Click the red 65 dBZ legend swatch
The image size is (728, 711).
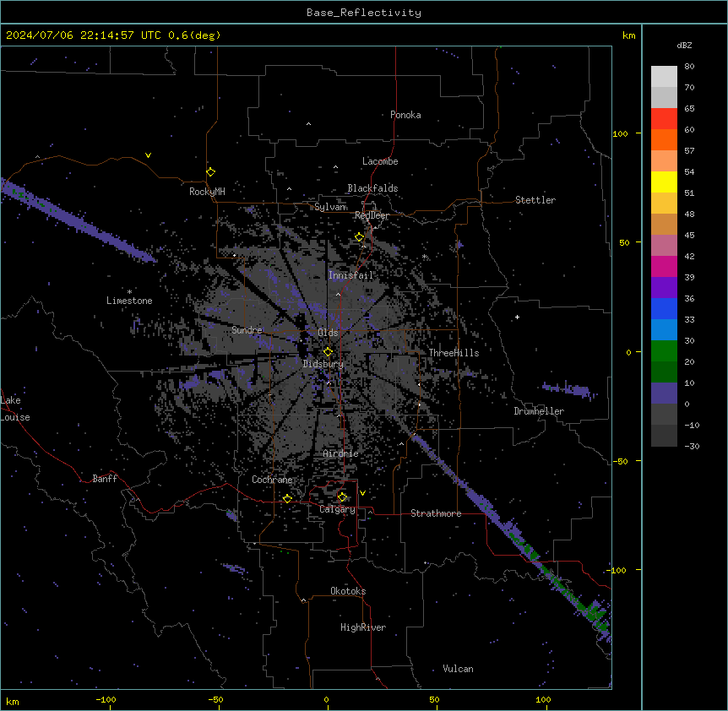(x=664, y=119)
